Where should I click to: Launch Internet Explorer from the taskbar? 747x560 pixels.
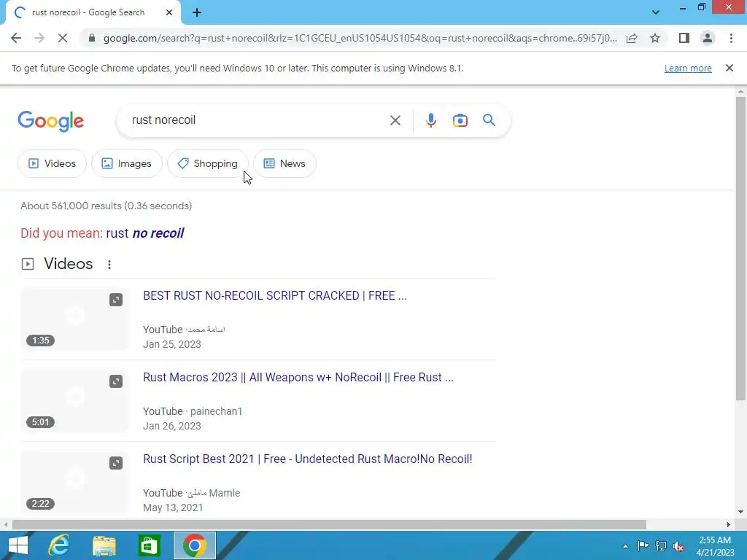(58, 545)
